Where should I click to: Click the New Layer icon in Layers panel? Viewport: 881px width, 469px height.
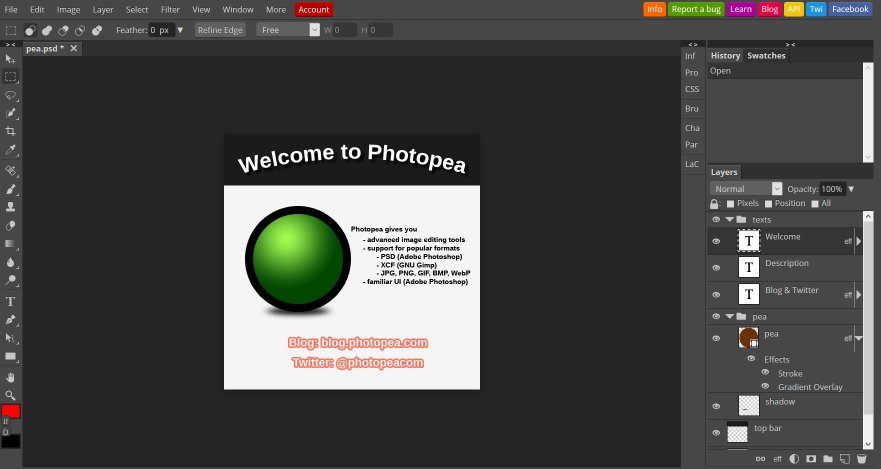[x=844, y=459]
